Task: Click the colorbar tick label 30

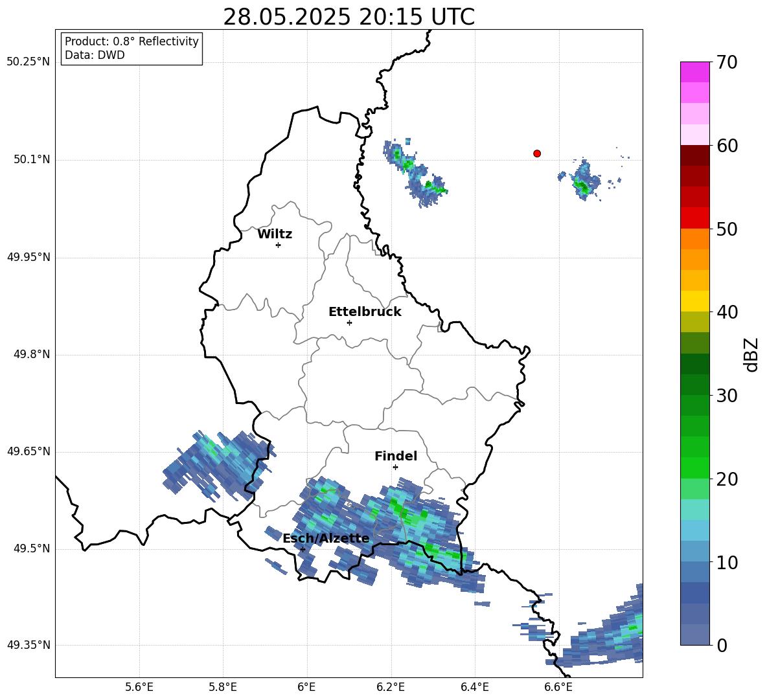Action: (x=727, y=396)
